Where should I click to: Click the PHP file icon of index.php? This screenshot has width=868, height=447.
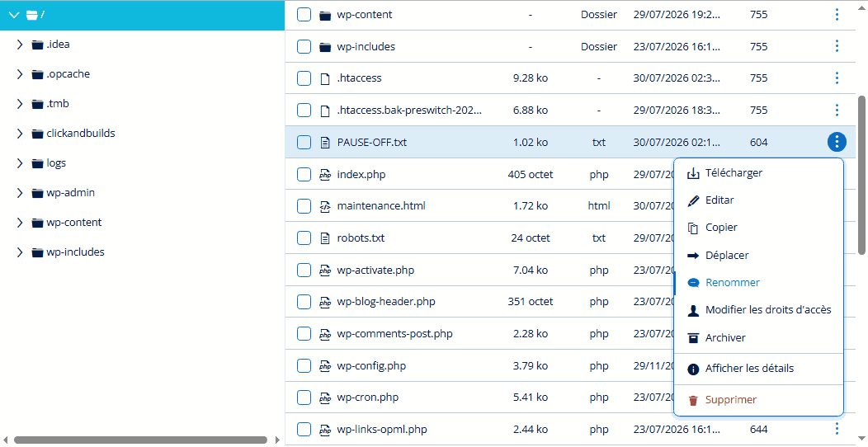pos(325,175)
